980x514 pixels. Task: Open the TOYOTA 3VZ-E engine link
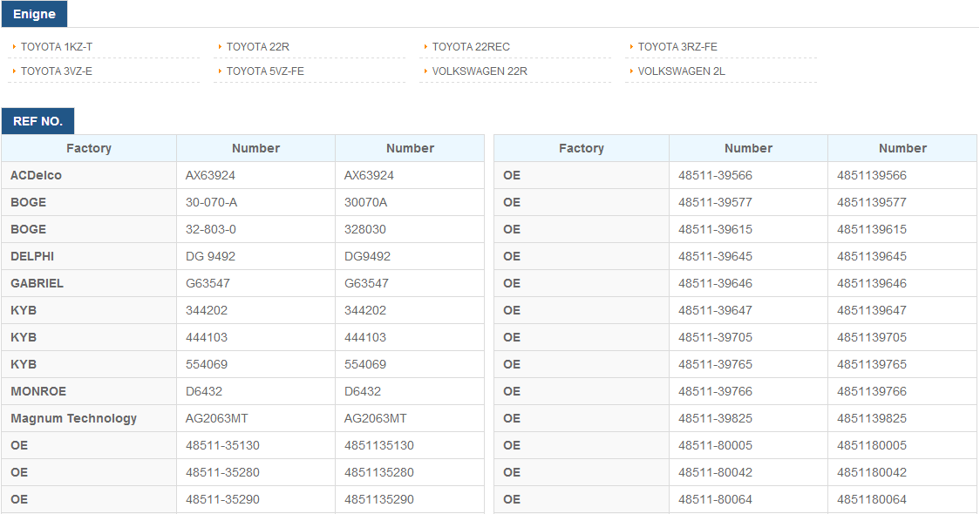tap(57, 71)
